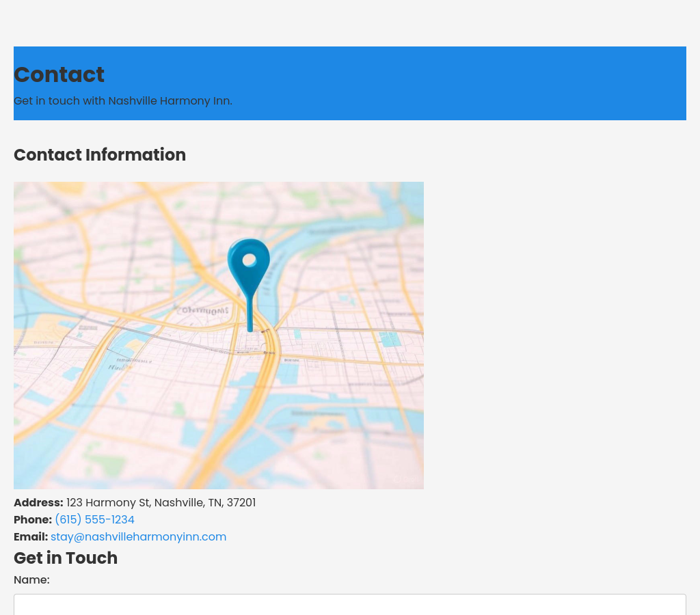Focus the Name input field
The height and width of the screenshot is (615, 700).
coord(349,604)
